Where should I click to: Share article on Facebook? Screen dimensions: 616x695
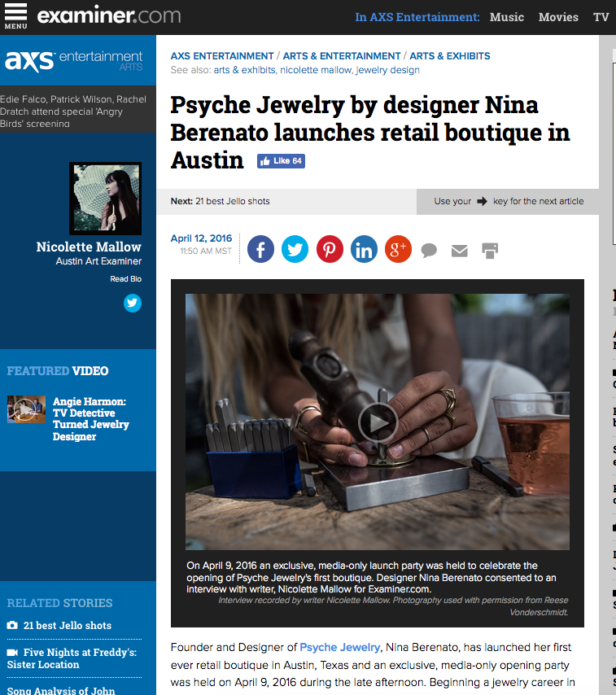click(x=260, y=249)
